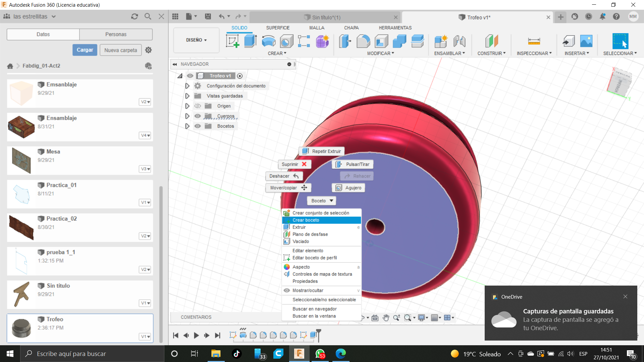Collapse the Trofeo v1 root node
Image resolution: width=644 pixels, height=362 pixels.
180,76
